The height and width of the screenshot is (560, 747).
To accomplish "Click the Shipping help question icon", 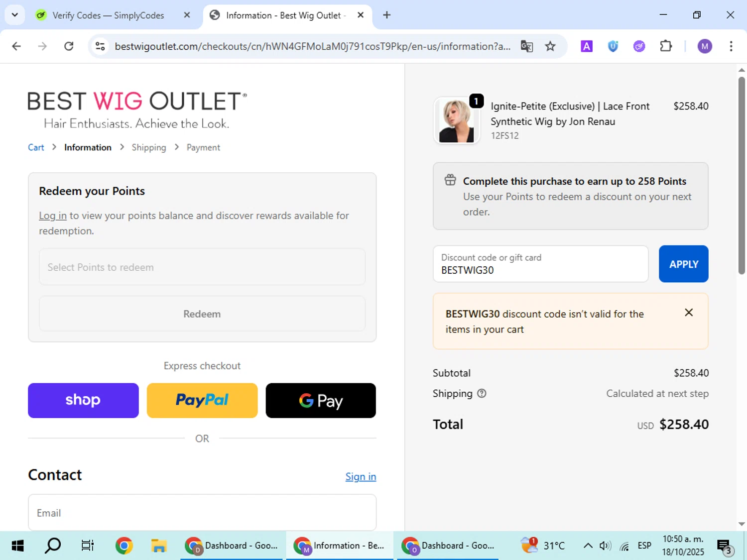I will pos(482,393).
